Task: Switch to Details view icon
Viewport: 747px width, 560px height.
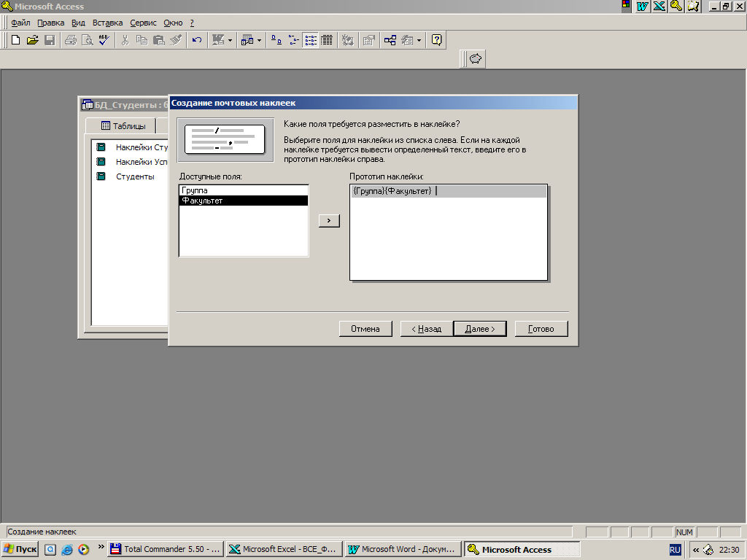Action: 327,40
